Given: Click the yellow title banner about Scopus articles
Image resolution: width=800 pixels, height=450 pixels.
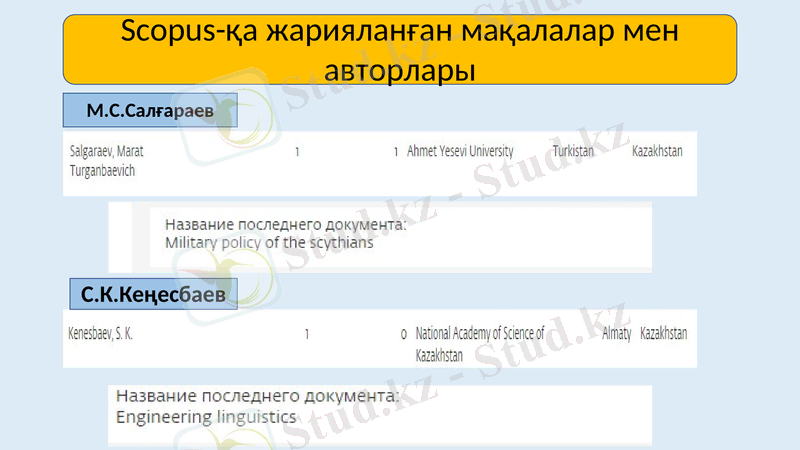Looking at the screenshot, I should click(399, 49).
